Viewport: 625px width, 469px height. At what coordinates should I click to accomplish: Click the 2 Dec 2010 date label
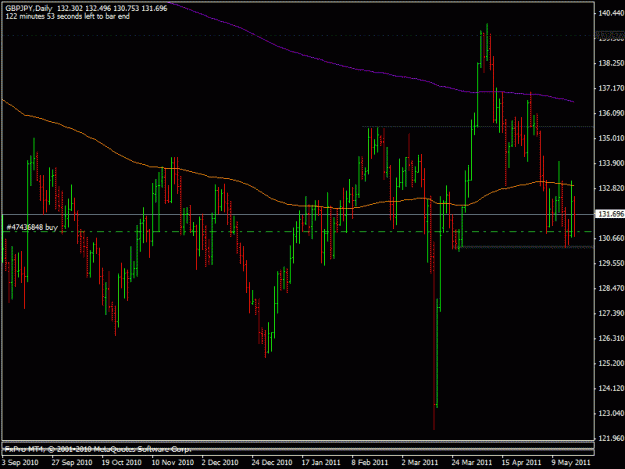(x=220, y=462)
